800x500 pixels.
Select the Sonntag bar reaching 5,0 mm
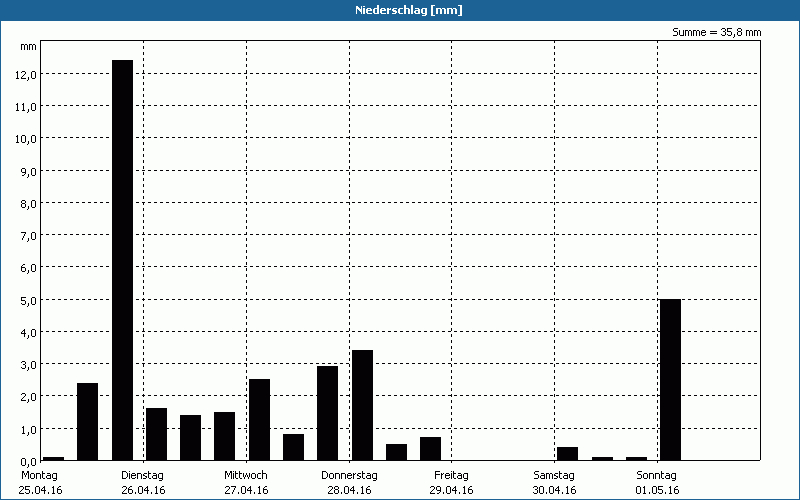[x=670, y=380]
